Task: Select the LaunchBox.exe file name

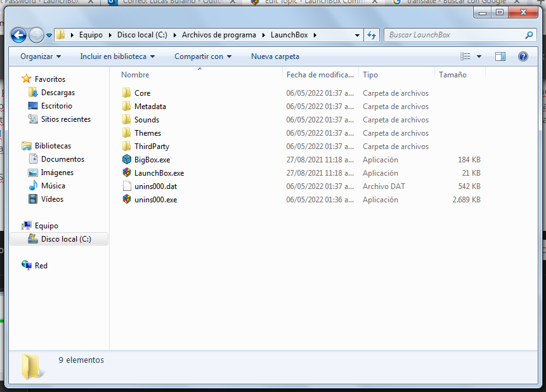Action: pos(159,173)
